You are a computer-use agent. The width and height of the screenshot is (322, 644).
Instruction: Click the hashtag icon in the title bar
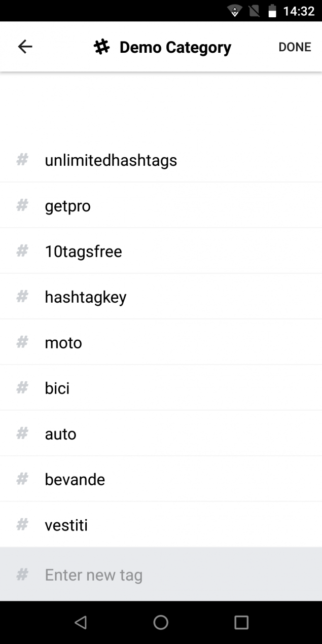[x=103, y=47]
